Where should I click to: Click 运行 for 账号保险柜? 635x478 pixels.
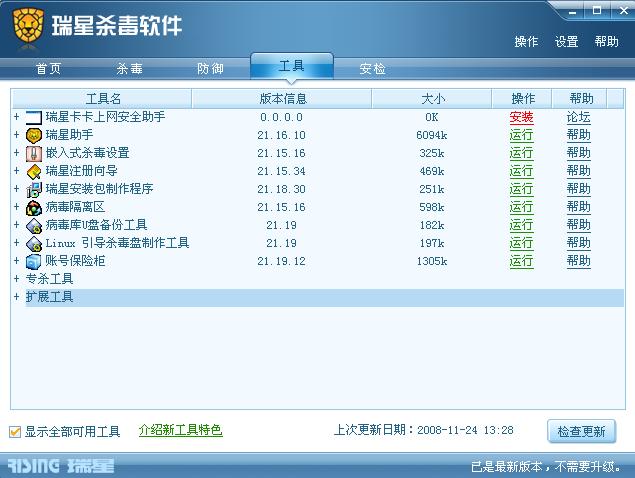pos(521,261)
